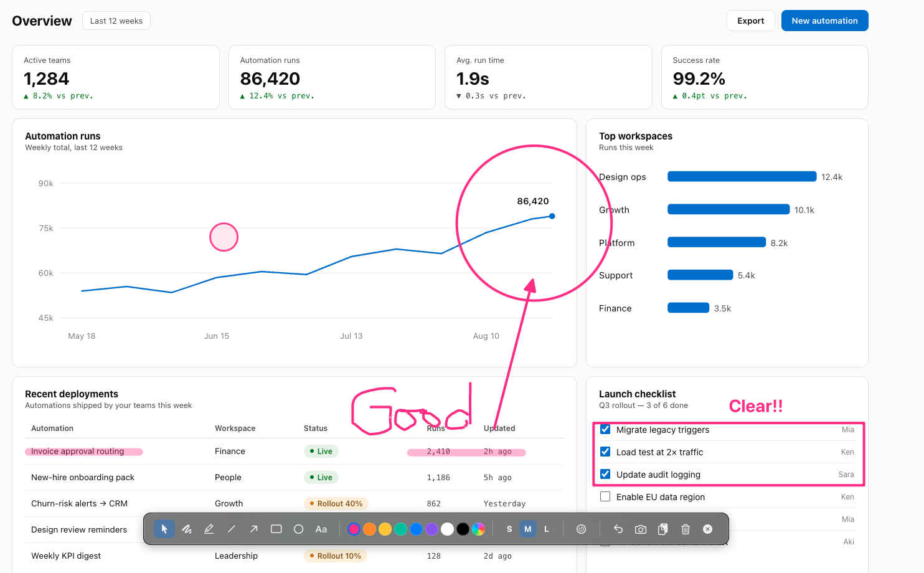This screenshot has width=924, height=573.
Task: Select the rectangle shape tool
Action: click(276, 529)
